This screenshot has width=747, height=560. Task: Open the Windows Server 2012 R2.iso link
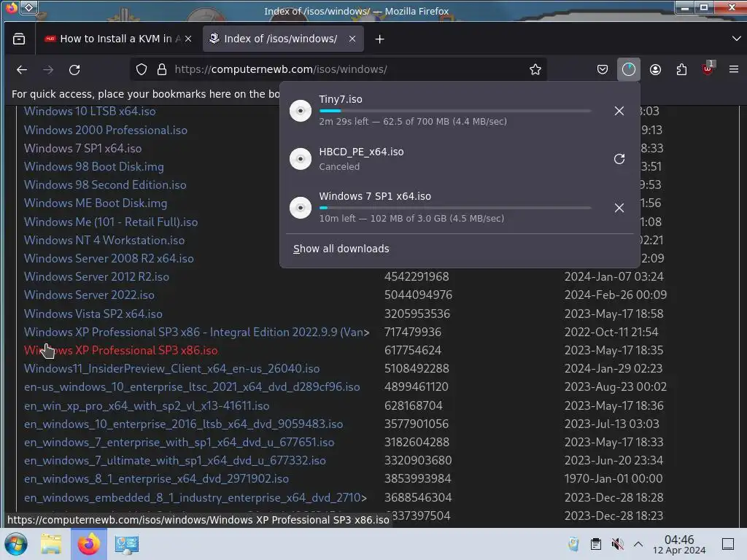[96, 276]
